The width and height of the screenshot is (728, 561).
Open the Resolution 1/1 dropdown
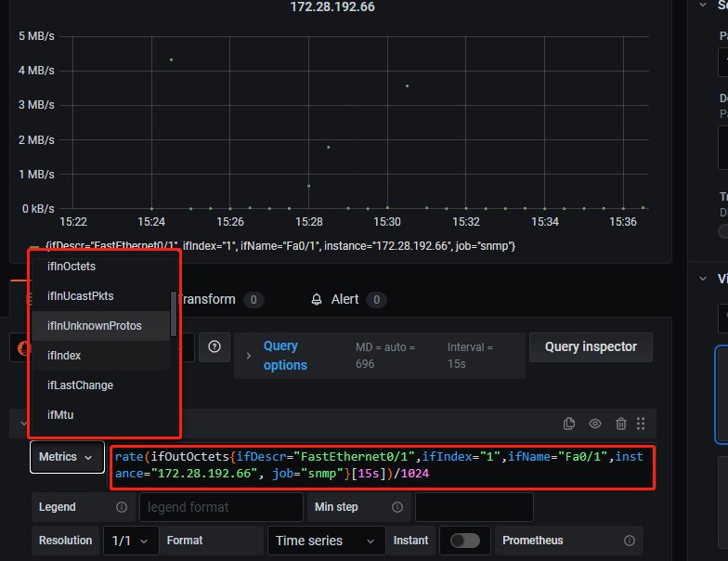[x=130, y=541]
